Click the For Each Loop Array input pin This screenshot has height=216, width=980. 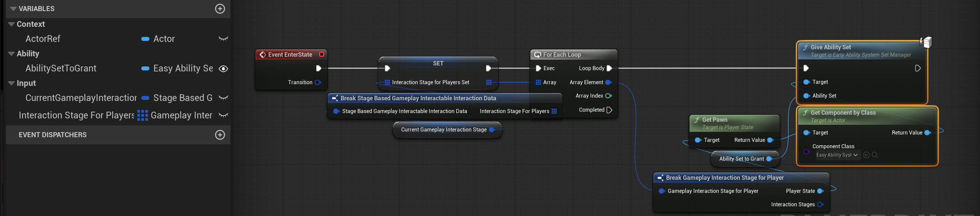click(x=538, y=82)
